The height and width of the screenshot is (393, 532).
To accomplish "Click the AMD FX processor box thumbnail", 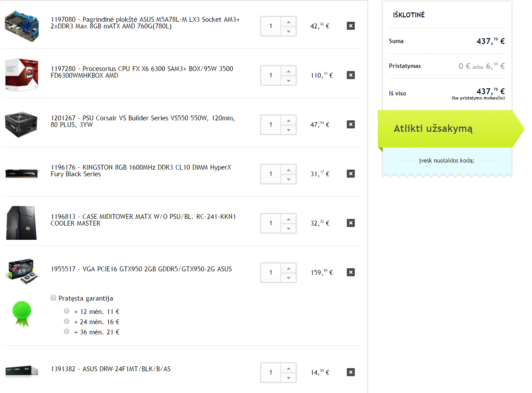I will 22,75.
